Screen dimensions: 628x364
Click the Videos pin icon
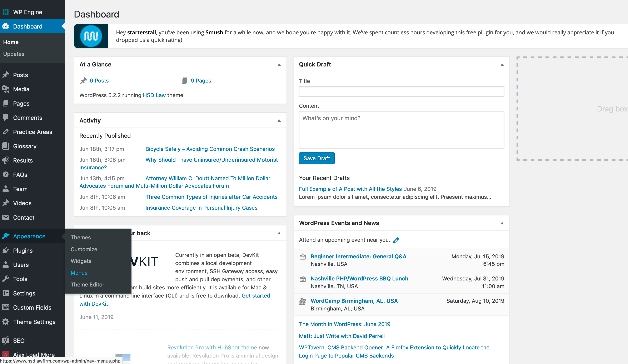6,203
